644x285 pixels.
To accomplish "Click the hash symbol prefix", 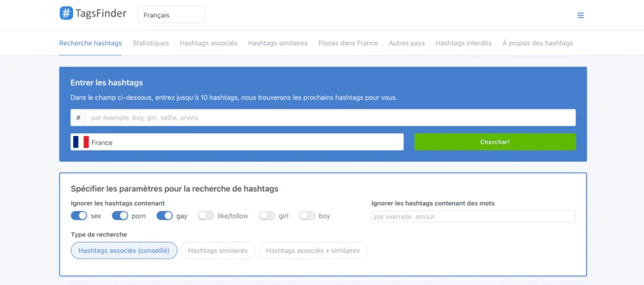I will coord(78,117).
